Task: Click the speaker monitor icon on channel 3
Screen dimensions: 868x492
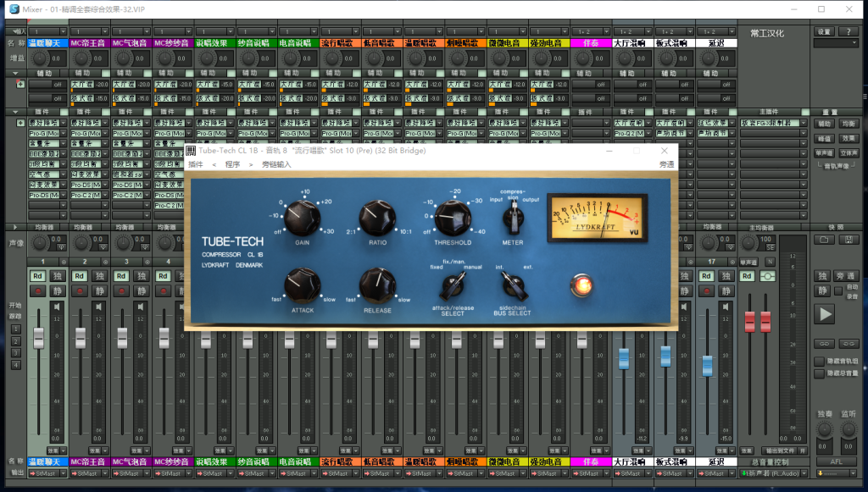Action: pos(141,307)
